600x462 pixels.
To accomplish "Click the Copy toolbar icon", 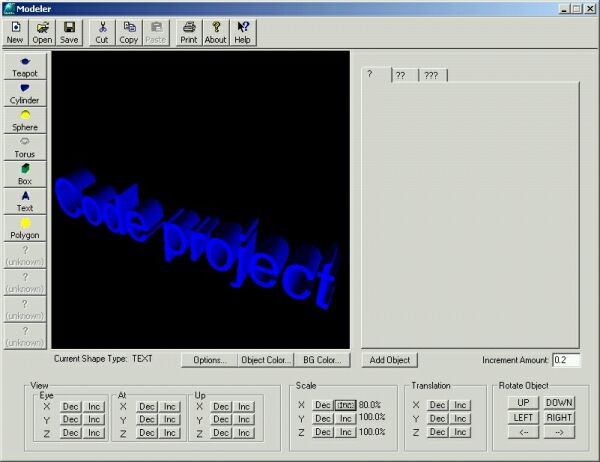I will tap(129, 33).
